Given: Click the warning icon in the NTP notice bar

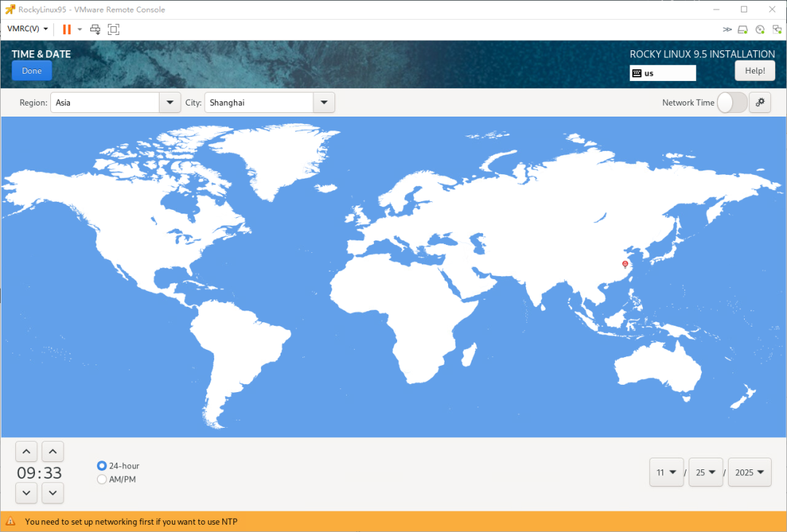Looking at the screenshot, I should [x=11, y=522].
